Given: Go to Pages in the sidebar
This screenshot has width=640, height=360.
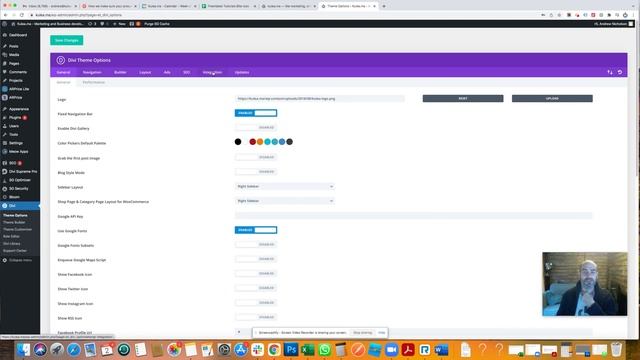Looking at the screenshot, I should pos(14,63).
